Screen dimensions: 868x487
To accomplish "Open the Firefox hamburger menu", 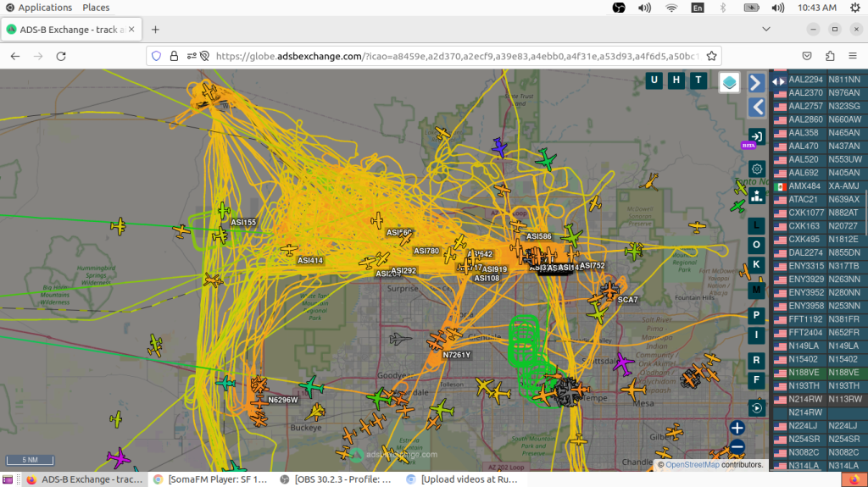I will pyautogui.click(x=853, y=56).
